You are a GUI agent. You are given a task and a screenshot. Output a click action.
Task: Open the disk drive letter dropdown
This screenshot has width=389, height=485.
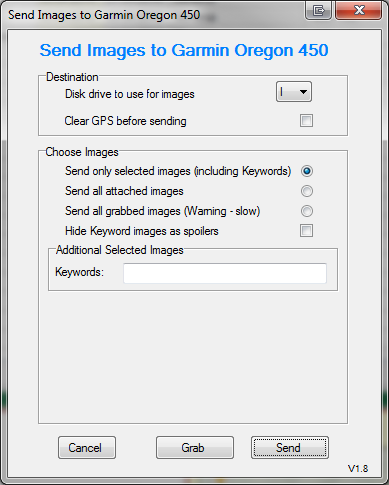294,92
